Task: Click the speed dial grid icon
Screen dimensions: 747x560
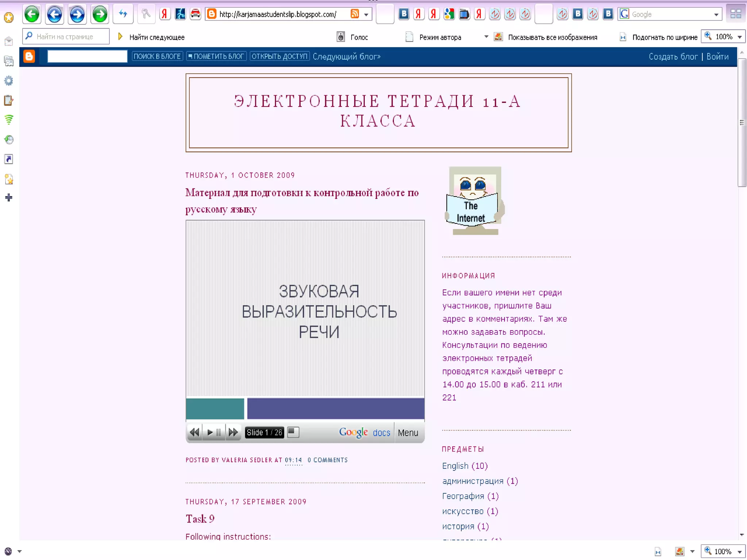Action: tap(735, 14)
